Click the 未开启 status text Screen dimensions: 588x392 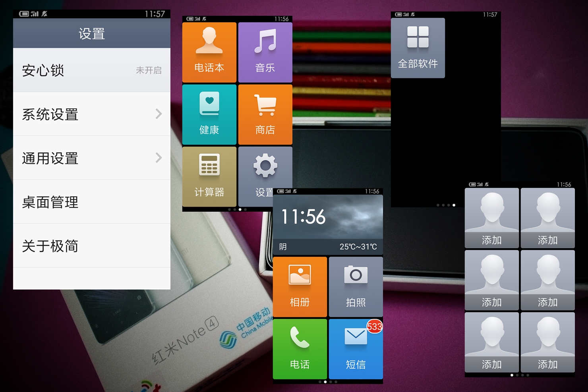coord(149,70)
